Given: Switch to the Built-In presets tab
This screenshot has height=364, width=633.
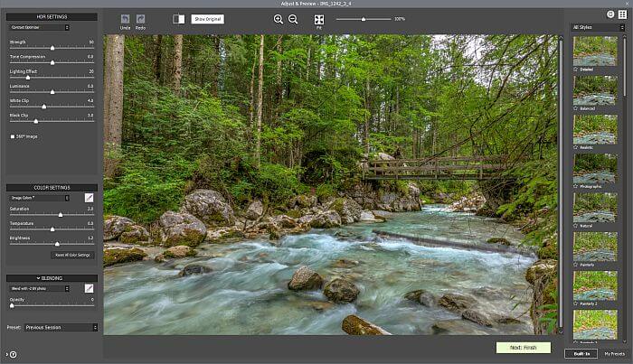Looking at the screenshot, I should coord(581,353).
